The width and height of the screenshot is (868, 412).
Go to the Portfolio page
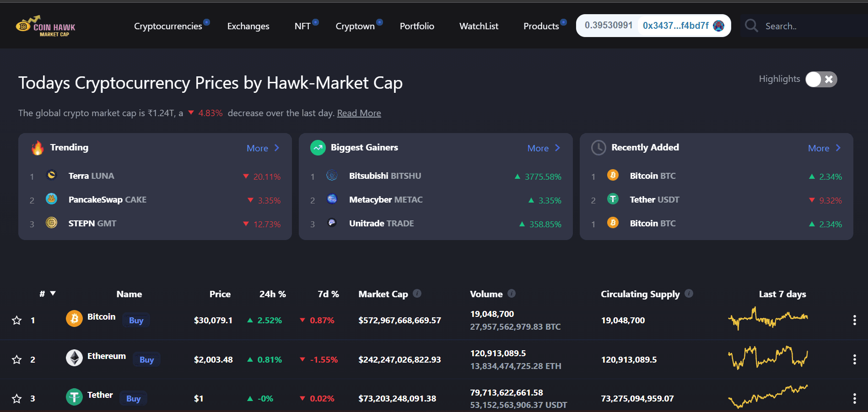click(417, 26)
